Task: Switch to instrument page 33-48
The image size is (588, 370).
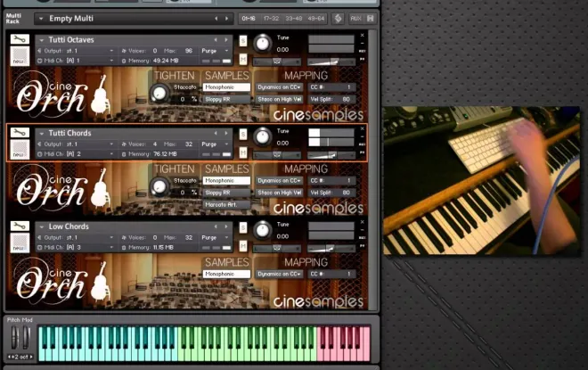Action: click(294, 19)
